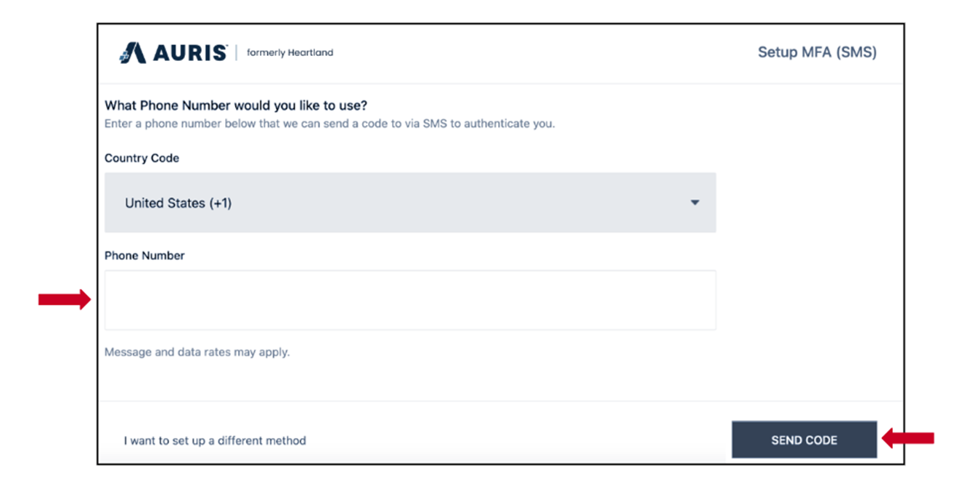980x489 pixels.
Task: Click the "Setup MFA (SMS)" page title
Action: tap(817, 52)
